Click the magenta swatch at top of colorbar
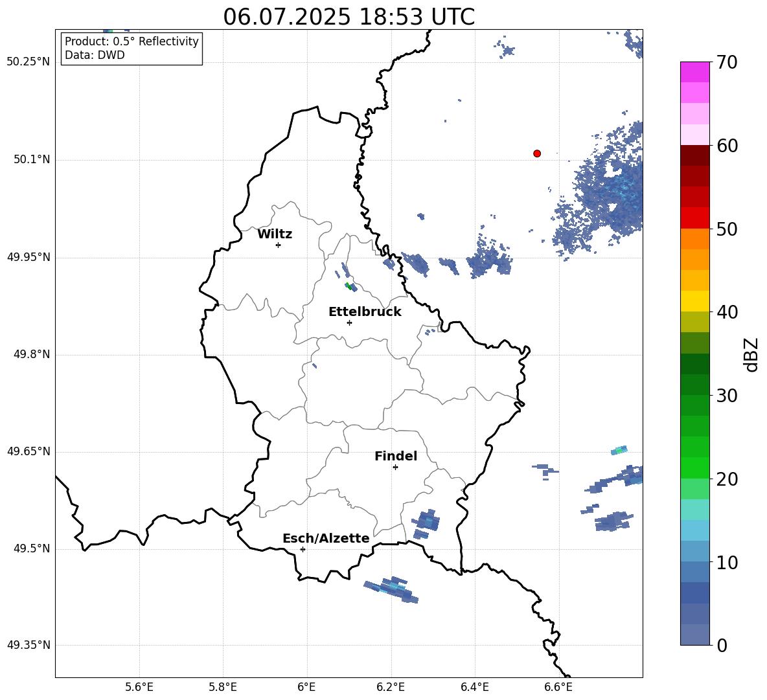767x700 pixels. pyautogui.click(x=695, y=72)
